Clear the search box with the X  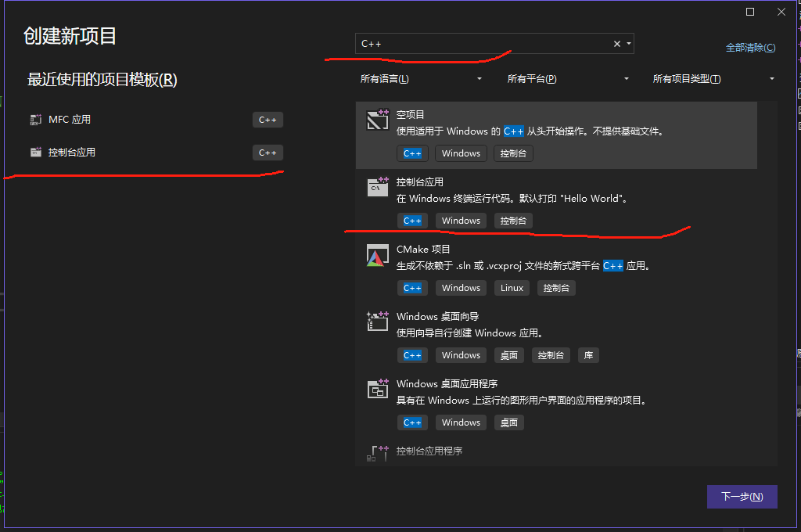point(617,44)
